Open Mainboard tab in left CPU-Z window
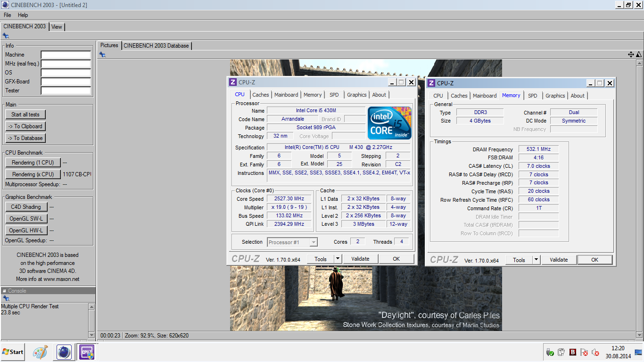 tap(286, 95)
